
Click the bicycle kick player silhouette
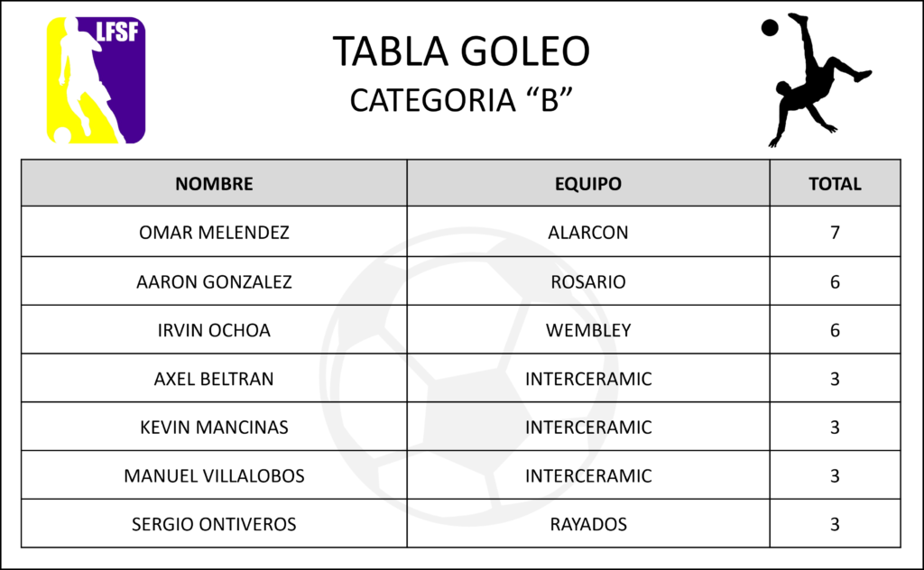coord(821,80)
